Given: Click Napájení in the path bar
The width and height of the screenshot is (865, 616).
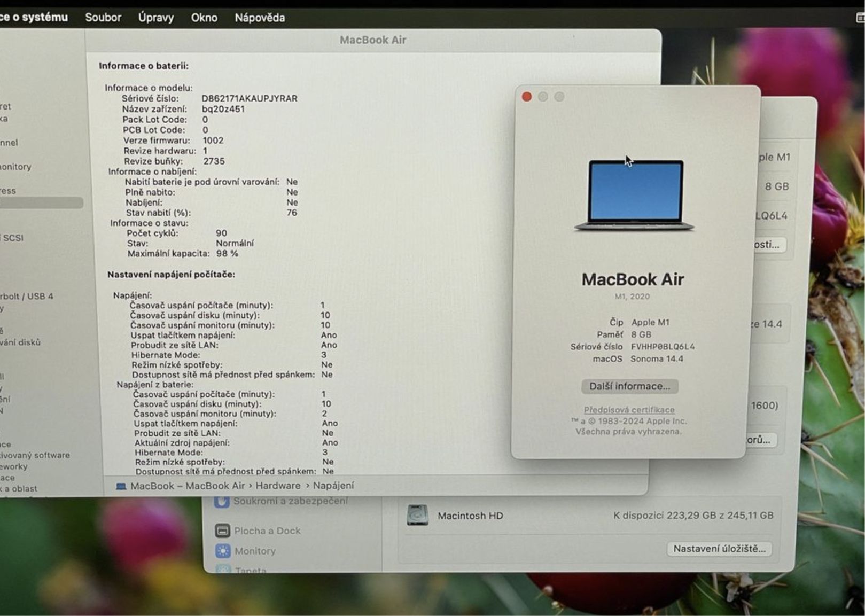Looking at the screenshot, I should (x=333, y=486).
